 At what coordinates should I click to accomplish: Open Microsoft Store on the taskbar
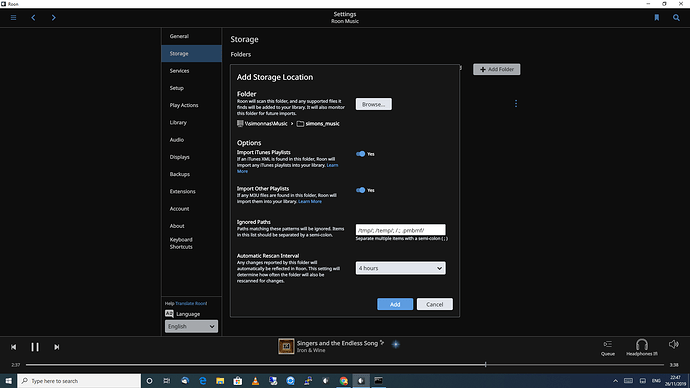[x=238, y=381]
